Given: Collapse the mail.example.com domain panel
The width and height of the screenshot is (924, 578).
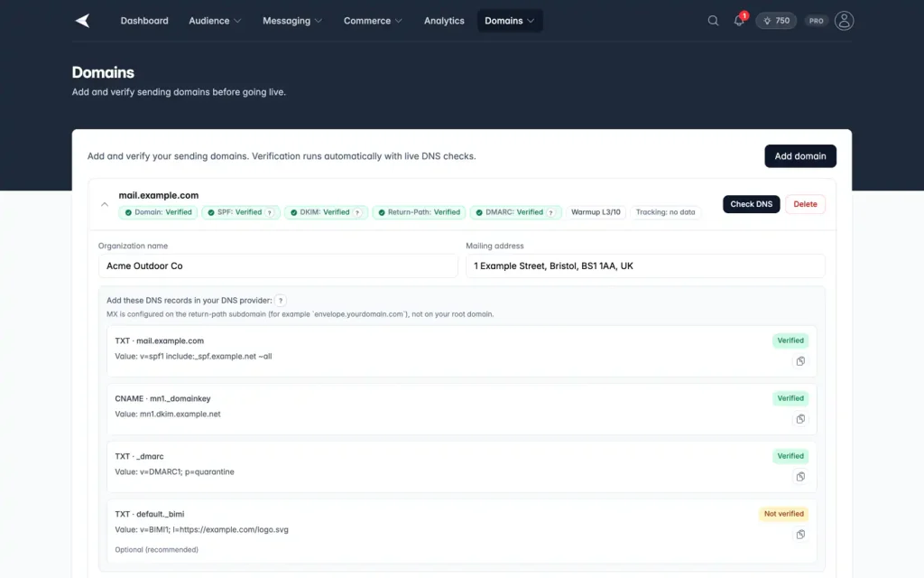Looking at the screenshot, I should click(105, 204).
